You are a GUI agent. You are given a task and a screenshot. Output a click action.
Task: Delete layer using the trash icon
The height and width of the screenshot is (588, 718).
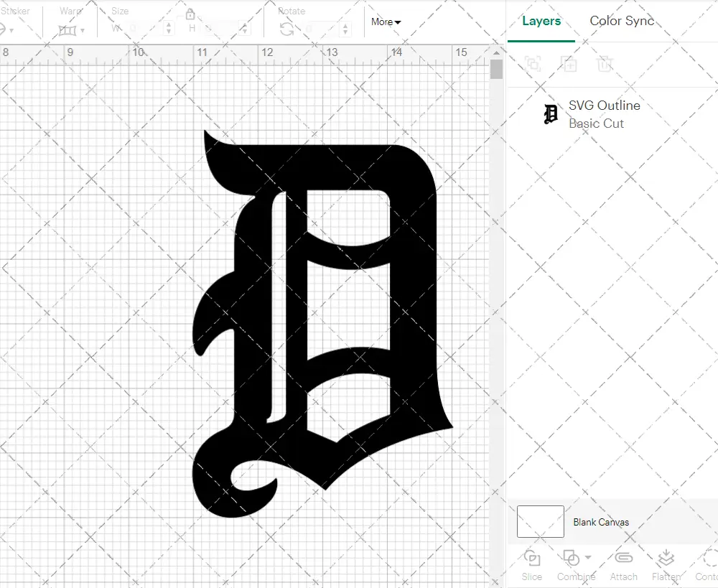[x=605, y=64]
